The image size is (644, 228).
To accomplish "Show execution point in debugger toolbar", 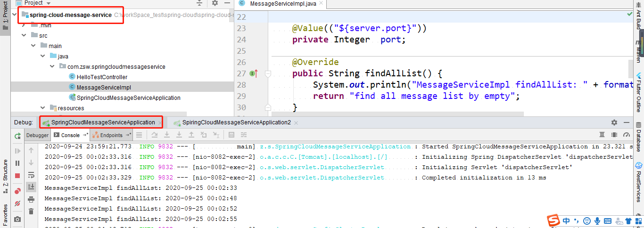I will pos(139,135).
